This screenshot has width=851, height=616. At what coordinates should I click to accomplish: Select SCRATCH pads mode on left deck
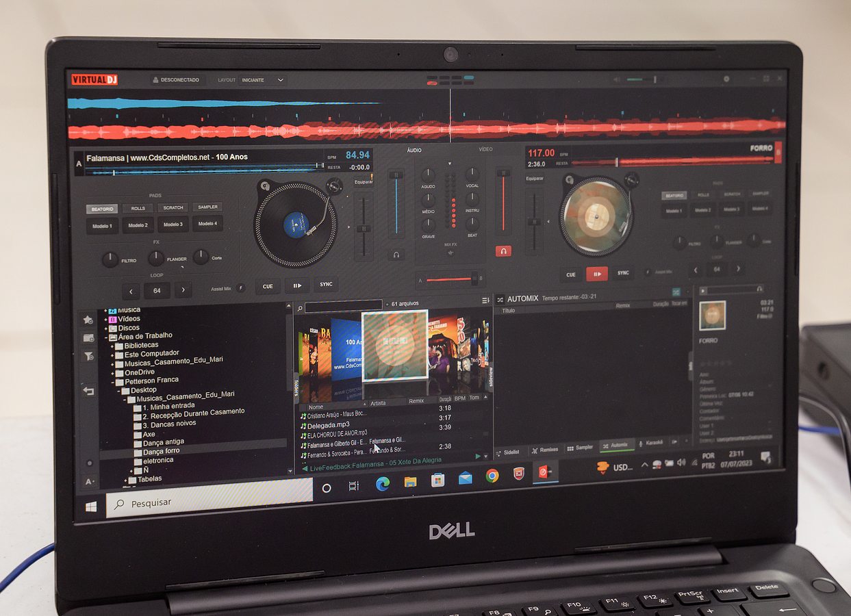(173, 207)
